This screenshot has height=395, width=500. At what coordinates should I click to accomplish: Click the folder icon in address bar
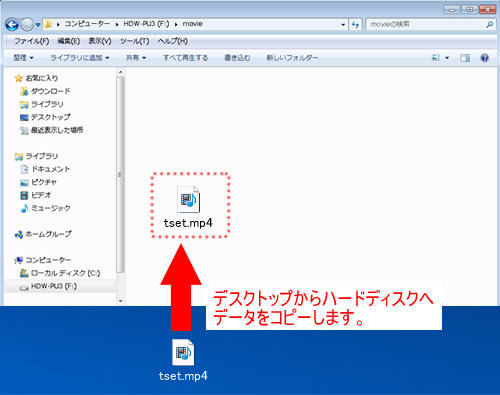point(48,24)
